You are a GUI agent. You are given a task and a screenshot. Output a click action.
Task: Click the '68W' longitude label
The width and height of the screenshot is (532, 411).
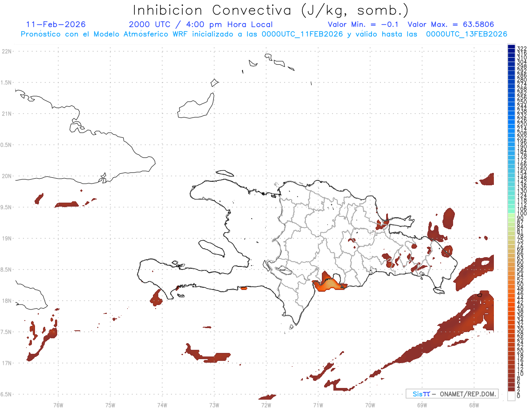click(x=473, y=404)
